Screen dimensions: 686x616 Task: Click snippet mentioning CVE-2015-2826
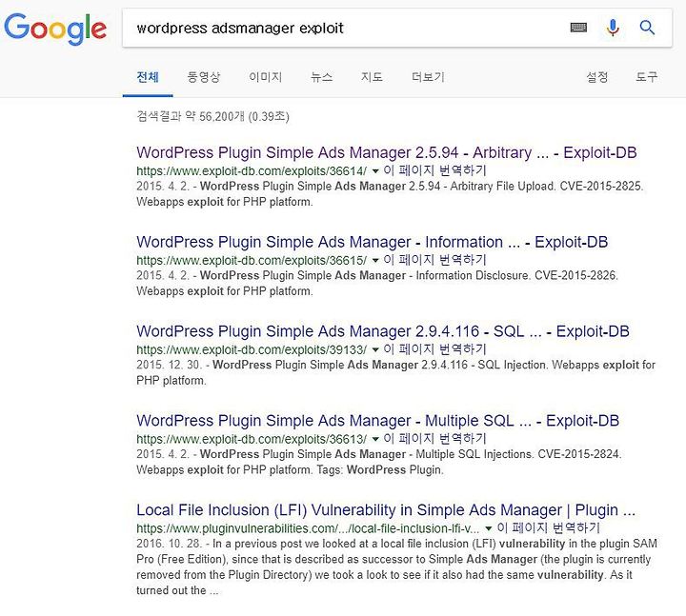377,284
